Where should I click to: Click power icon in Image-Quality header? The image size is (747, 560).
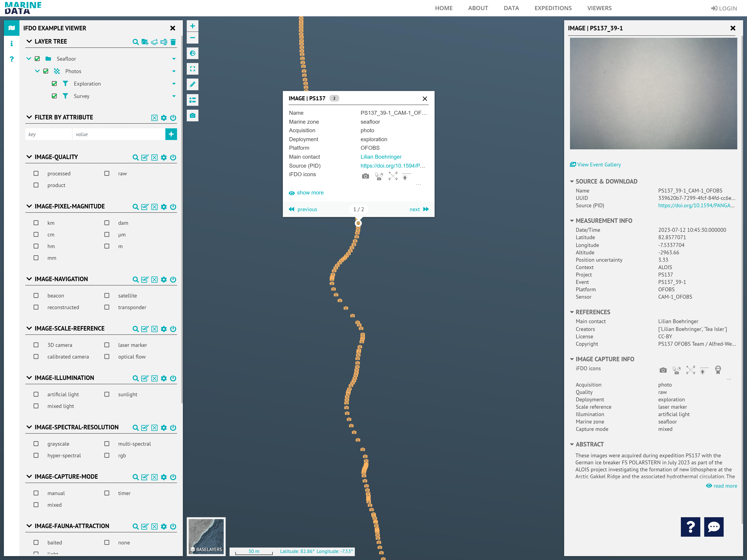[x=173, y=157]
